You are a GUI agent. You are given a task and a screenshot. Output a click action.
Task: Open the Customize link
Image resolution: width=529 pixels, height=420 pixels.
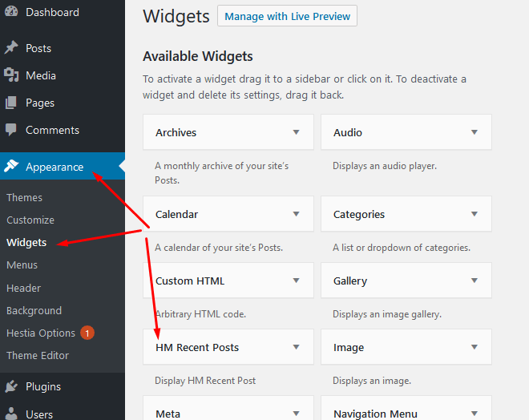coord(30,220)
